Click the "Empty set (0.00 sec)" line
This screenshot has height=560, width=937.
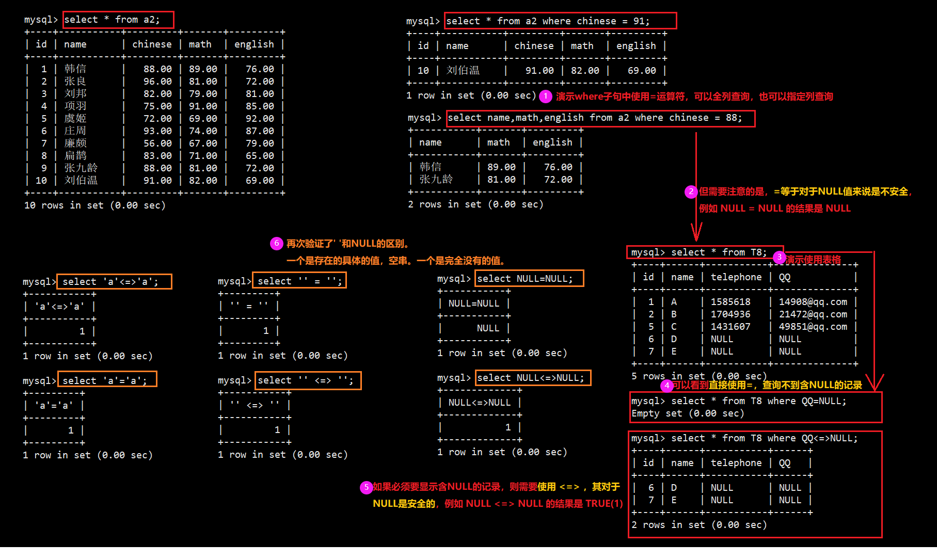click(x=688, y=413)
